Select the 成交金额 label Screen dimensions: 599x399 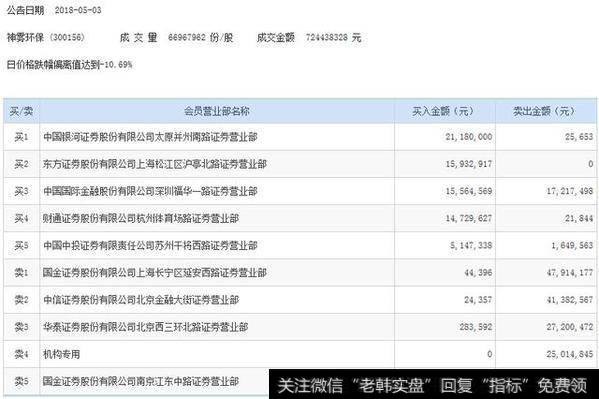point(276,37)
